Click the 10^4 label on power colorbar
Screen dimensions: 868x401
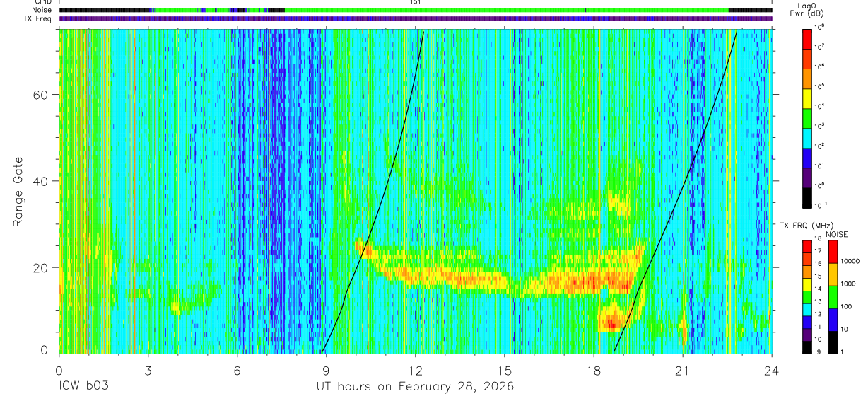[x=820, y=106]
